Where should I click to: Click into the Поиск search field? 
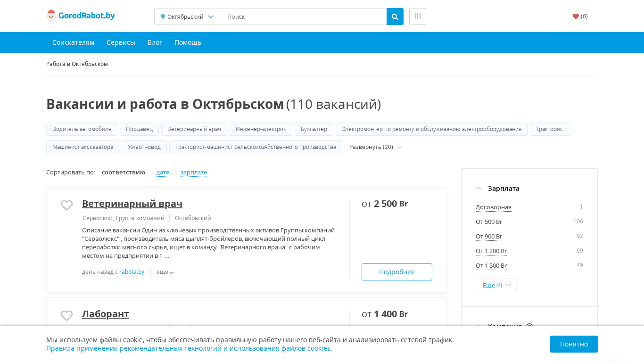(303, 16)
